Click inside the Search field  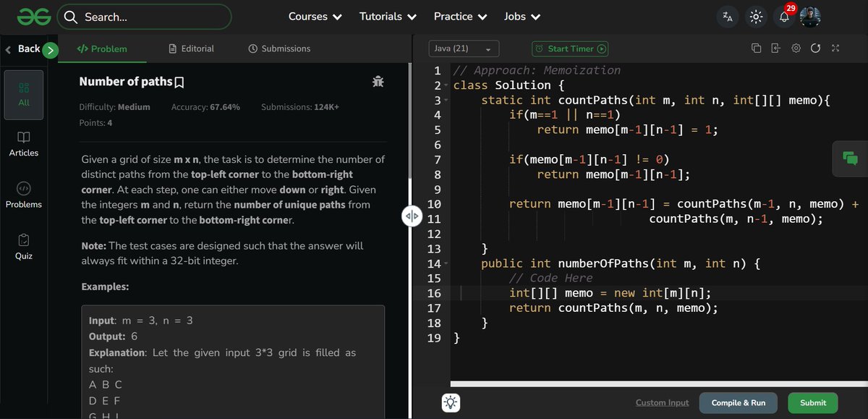coord(145,16)
